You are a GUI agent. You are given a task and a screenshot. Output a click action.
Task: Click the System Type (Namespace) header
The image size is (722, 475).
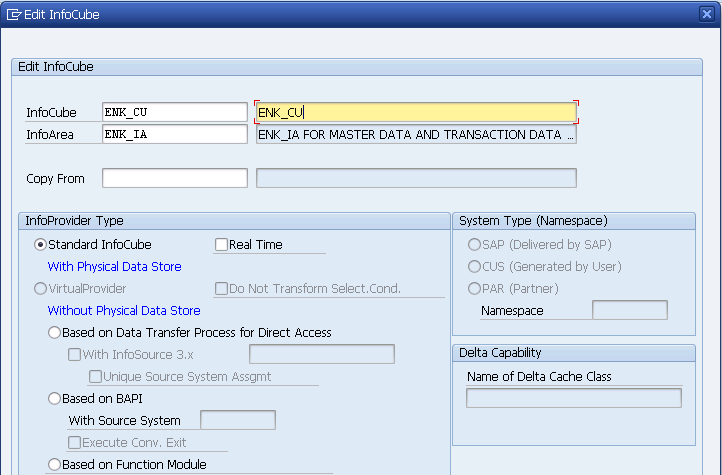tap(574, 221)
